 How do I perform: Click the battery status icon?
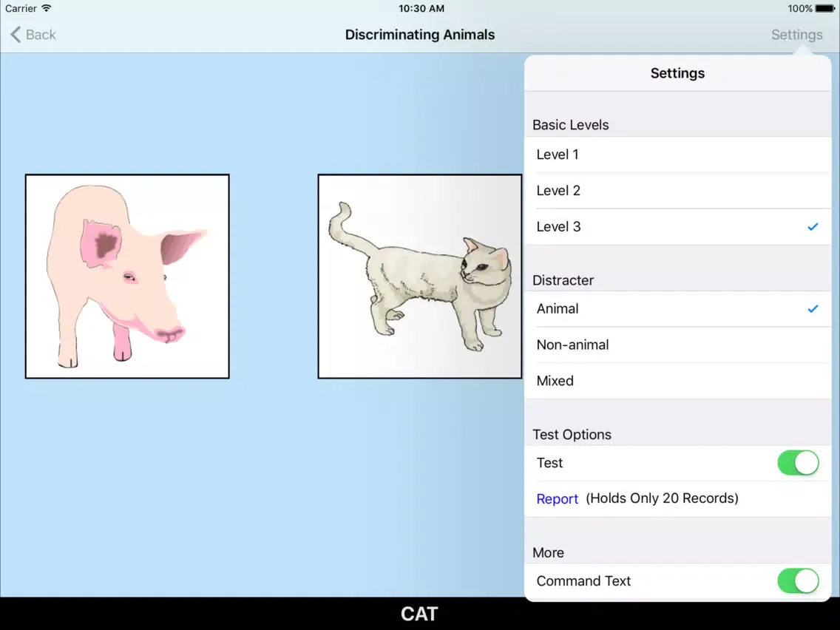click(x=825, y=9)
